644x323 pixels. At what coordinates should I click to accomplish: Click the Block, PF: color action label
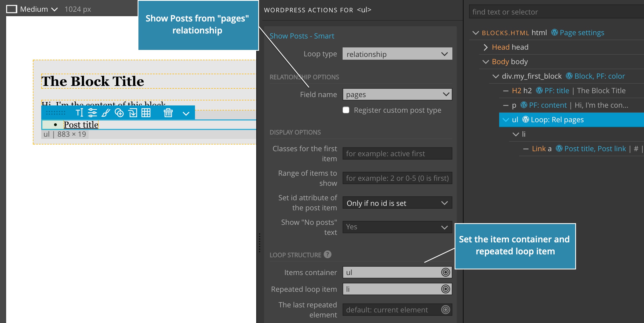tap(600, 76)
